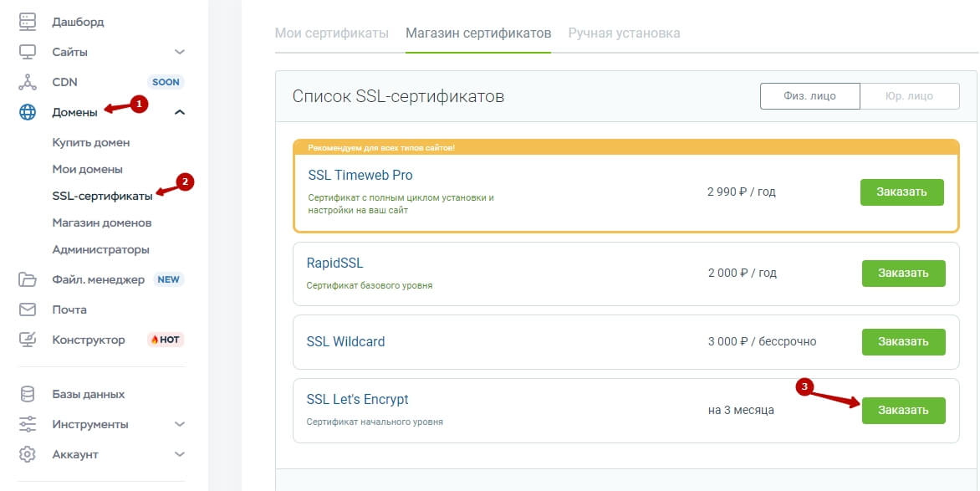This screenshot has width=980, height=491.
Task: Open Домены menu item
Action: [75, 113]
